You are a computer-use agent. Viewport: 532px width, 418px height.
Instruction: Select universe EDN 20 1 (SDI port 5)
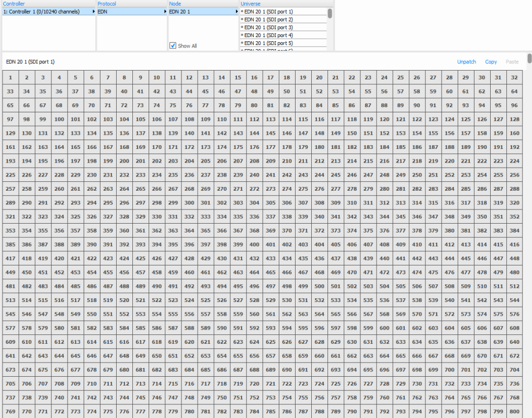(x=284, y=43)
